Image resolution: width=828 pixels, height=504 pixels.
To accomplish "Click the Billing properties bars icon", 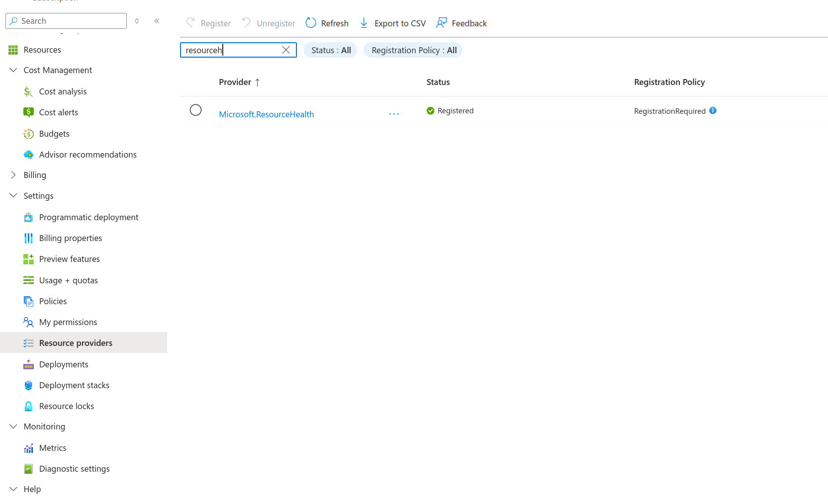I will point(28,238).
